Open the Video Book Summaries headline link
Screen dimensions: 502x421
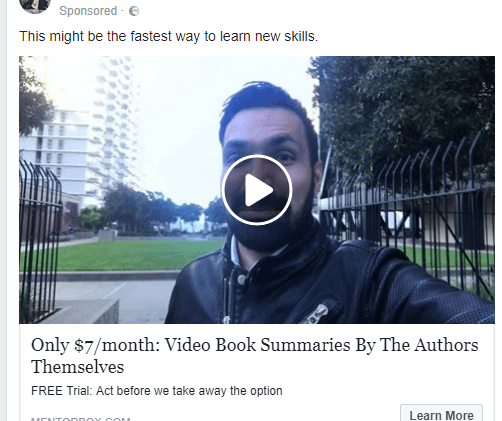(x=255, y=356)
